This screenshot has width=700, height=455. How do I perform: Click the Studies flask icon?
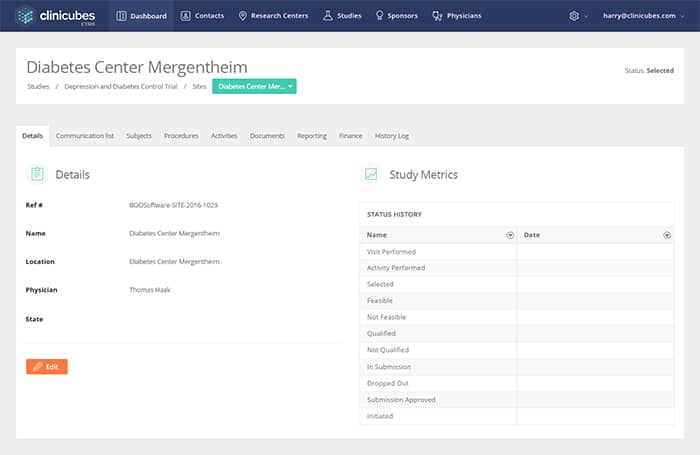point(328,16)
